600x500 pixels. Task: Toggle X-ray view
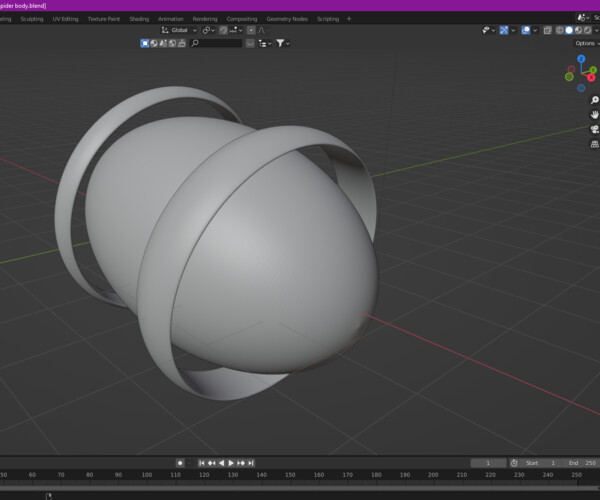coord(547,30)
